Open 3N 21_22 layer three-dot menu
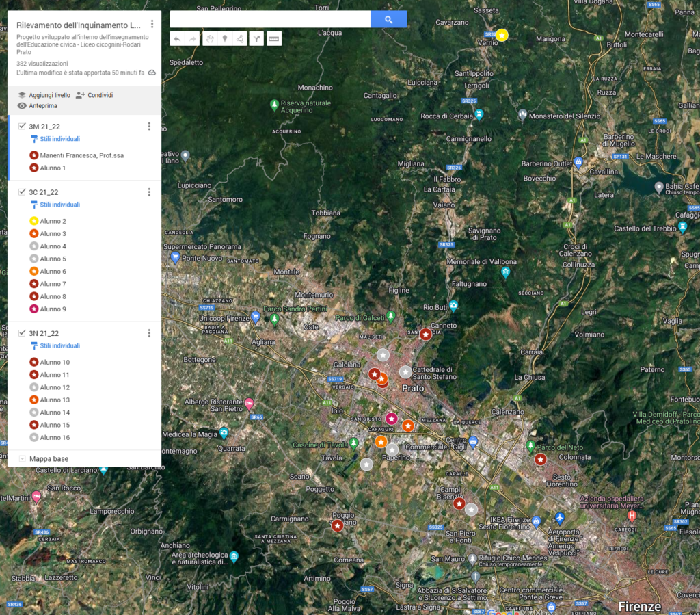 [149, 333]
